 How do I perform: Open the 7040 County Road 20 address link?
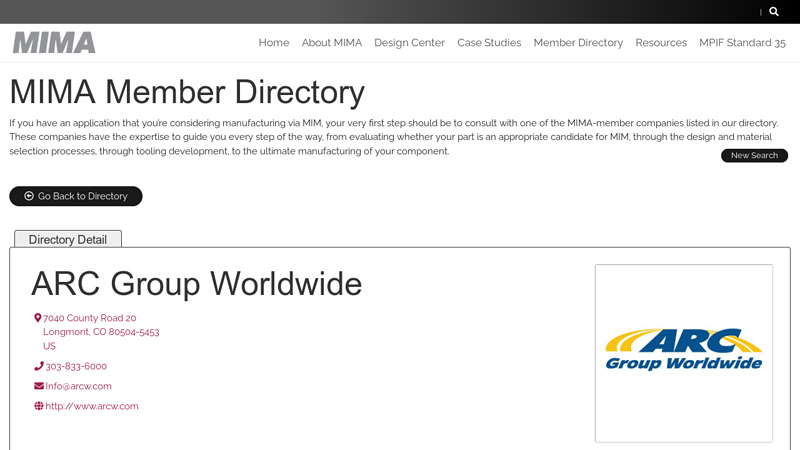coord(89,318)
